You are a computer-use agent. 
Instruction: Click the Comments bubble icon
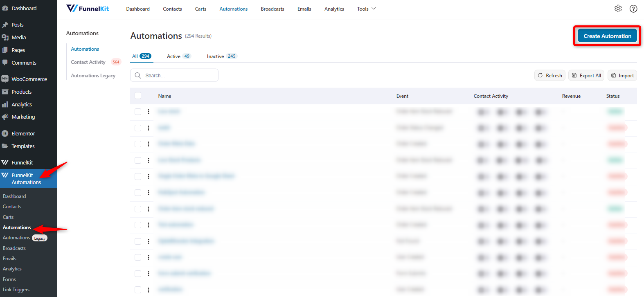click(5, 63)
